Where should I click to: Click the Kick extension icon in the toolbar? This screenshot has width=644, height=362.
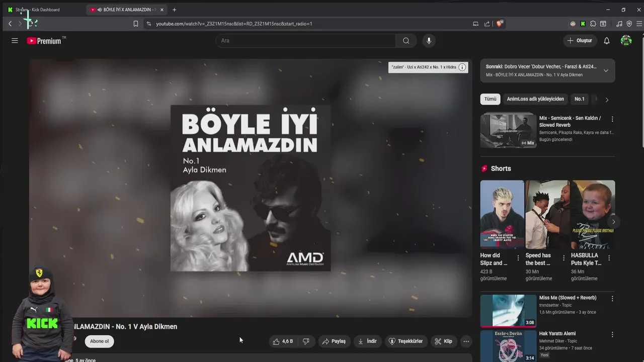[x=583, y=24]
